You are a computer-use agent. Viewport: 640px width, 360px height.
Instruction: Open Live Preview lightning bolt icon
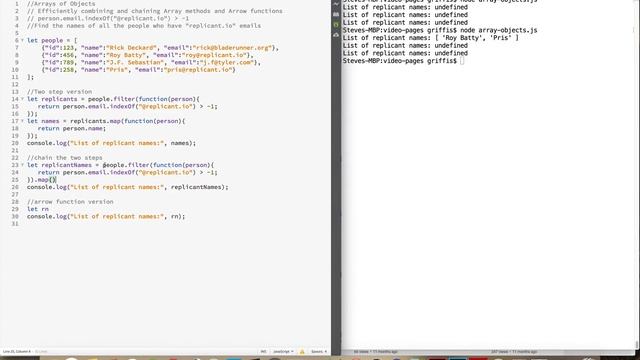tap(336, 4)
